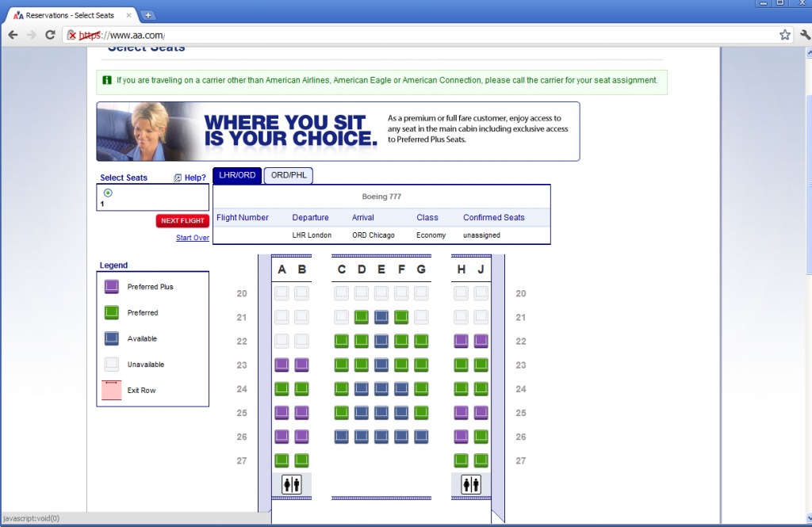Click the Preferred Plus legend swatch

[111, 286]
